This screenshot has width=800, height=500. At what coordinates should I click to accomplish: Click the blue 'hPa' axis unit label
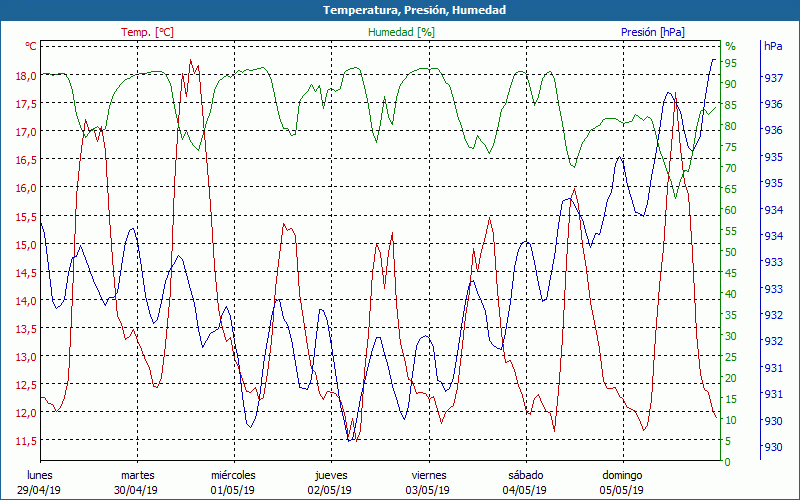tap(773, 46)
